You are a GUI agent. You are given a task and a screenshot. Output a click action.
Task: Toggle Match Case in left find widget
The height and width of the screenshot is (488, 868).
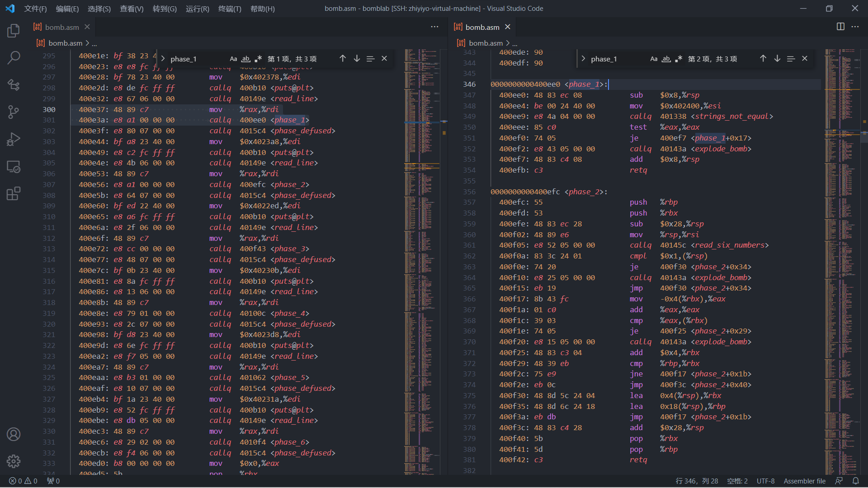[233, 59]
